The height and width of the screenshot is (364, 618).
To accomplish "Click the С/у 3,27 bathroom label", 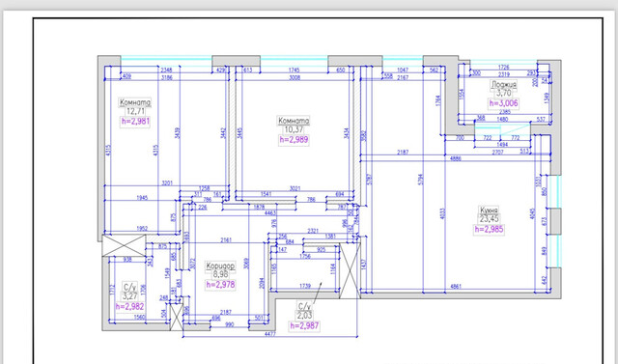I will click(129, 292).
